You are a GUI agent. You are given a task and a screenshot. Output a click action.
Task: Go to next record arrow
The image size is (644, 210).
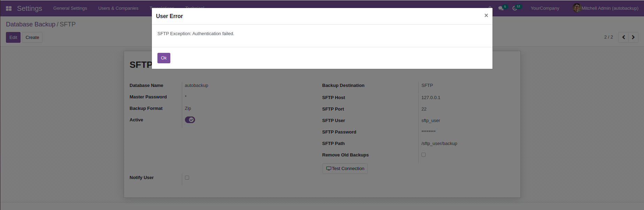[633, 37]
